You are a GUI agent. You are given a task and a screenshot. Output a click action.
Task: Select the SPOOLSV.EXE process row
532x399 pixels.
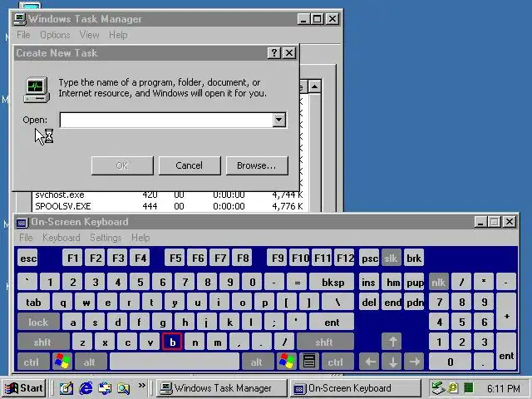(x=169, y=206)
